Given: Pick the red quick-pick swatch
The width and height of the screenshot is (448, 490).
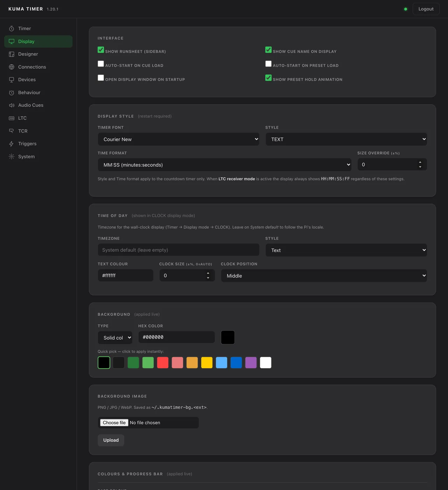Looking at the screenshot, I should click(x=163, y=363).
